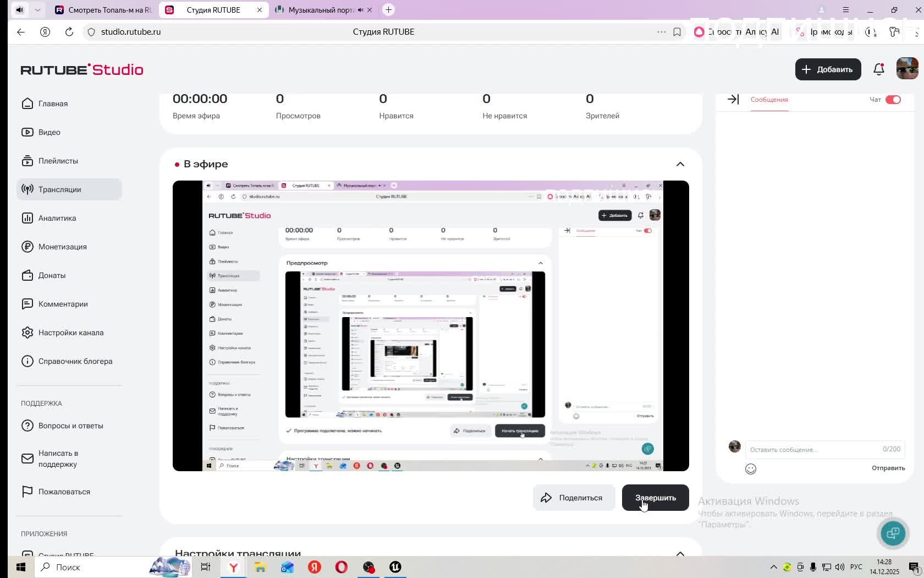This screenshot has height=578, width=924.
Task: Click the RUTUBE Studio logo
Action: pyautogui.click(x=82, y=69)
